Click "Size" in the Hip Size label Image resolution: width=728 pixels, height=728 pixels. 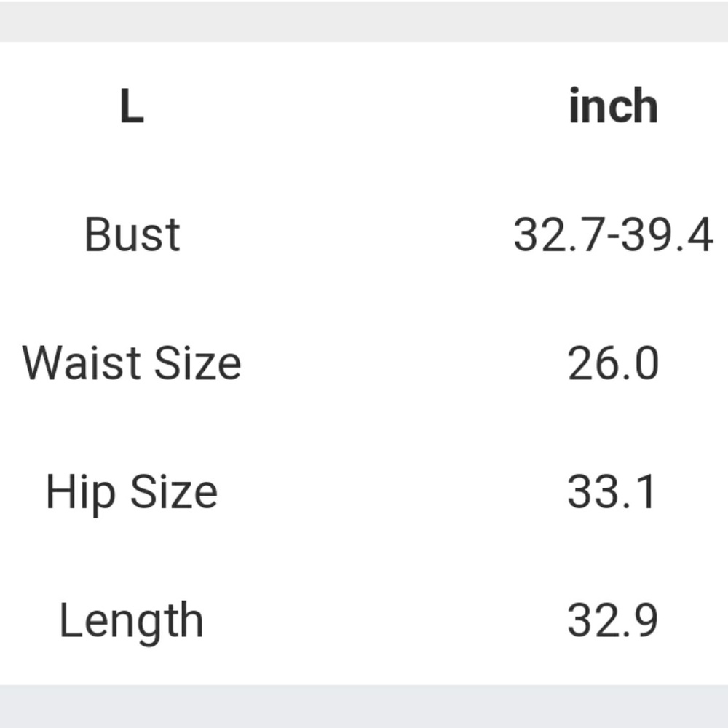coord(173,492)
